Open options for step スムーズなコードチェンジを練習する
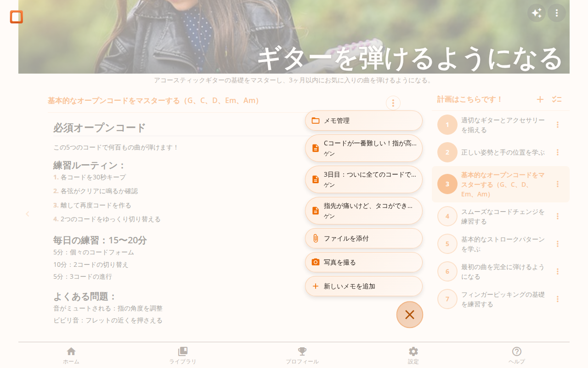 coord(558,216)
